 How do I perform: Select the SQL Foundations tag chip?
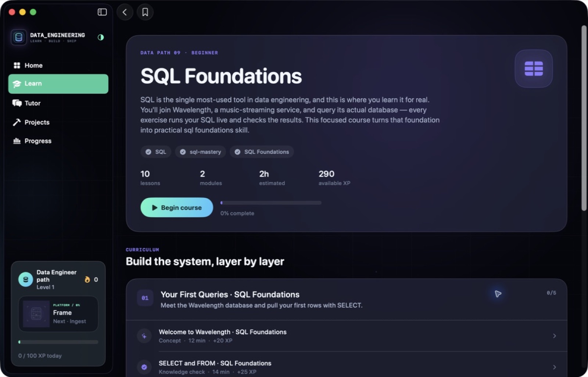click(x=262, y=152)
